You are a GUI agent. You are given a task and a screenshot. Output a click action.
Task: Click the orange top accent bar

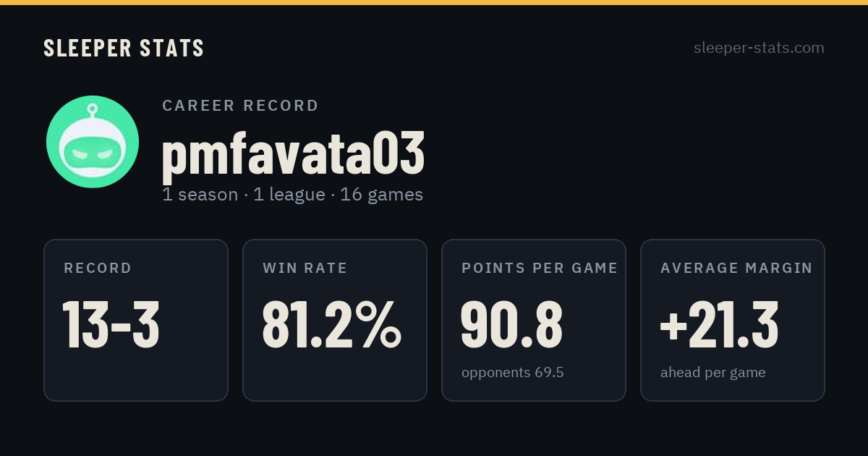coord(434,2)
